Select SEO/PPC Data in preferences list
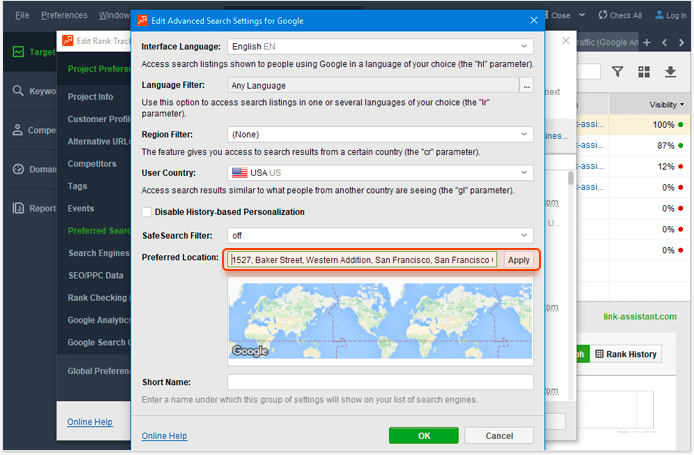The width and height of the screenshot is (694, 455). point(96,275)
